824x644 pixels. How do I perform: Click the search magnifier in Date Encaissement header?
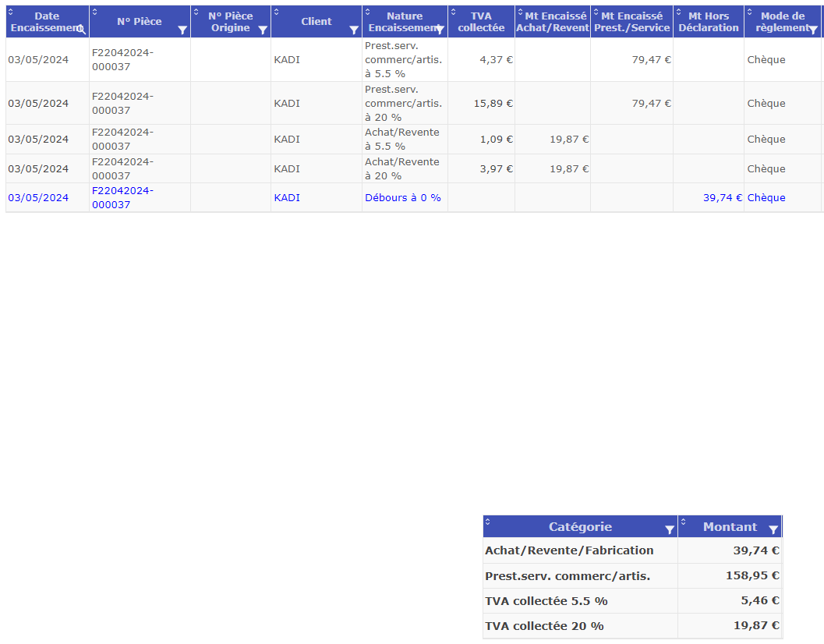pos(81,30)
